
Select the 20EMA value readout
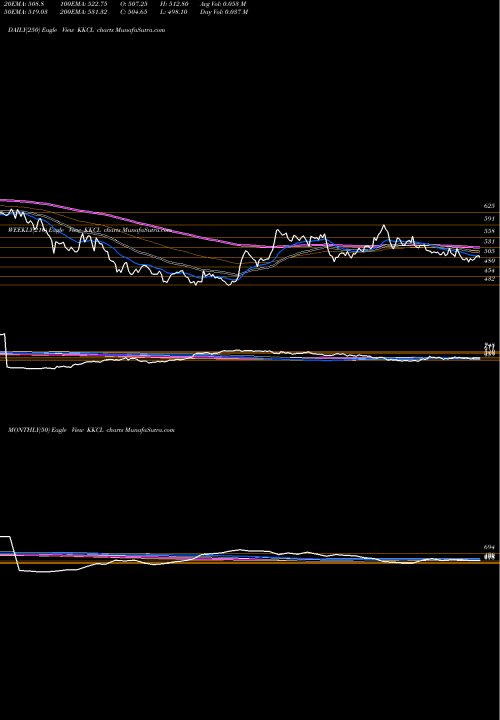pyautogui.click(x=22, y=4)
